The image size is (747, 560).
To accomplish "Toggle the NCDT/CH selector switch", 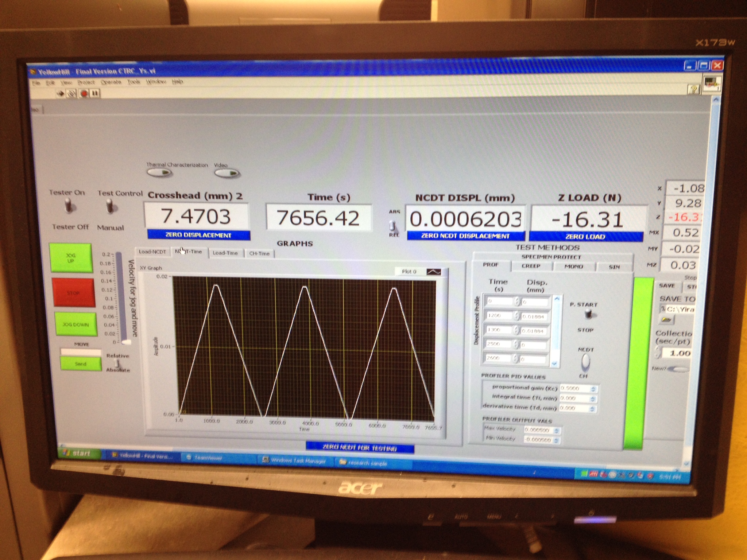I will pyautogui.click(x=585, y=362).
